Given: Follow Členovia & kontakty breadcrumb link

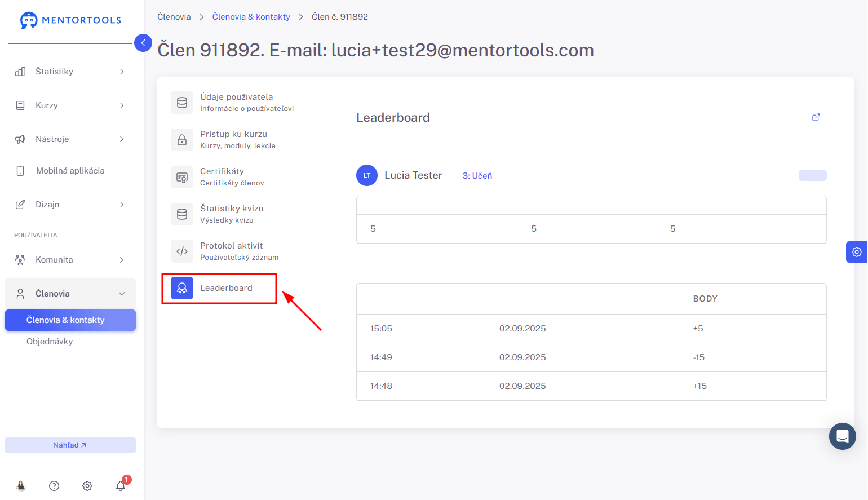Looking at the screenshot, I should tap(251, 17).
